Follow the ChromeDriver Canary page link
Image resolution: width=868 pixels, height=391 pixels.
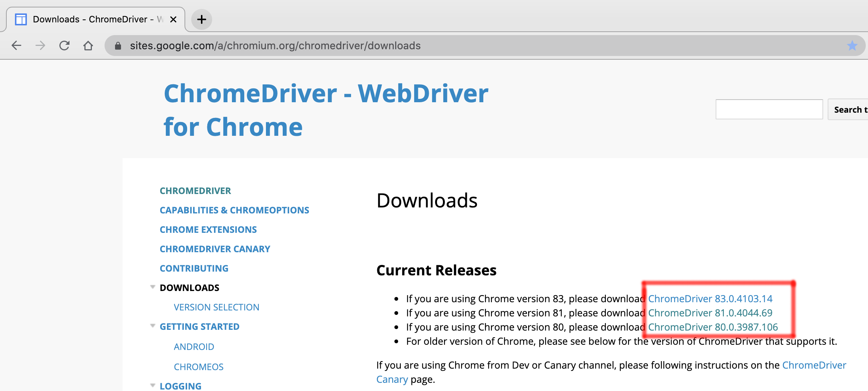[814, 365]
